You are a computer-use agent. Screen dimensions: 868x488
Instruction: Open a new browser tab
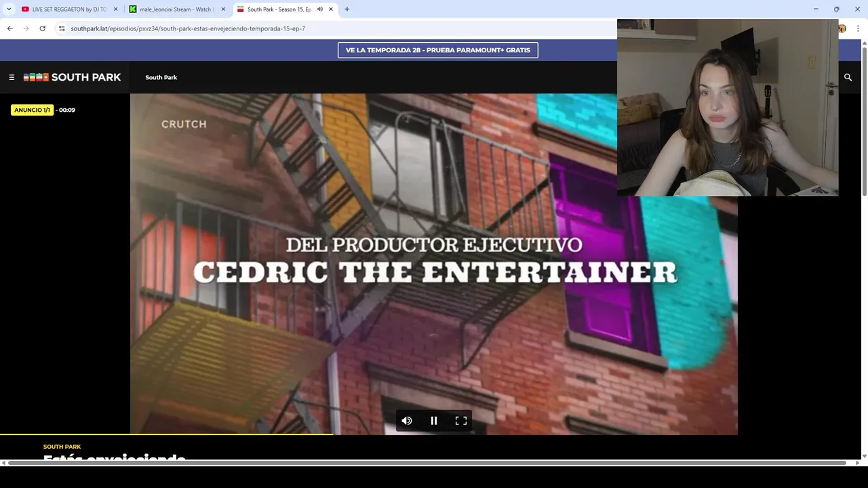(347, 9)
